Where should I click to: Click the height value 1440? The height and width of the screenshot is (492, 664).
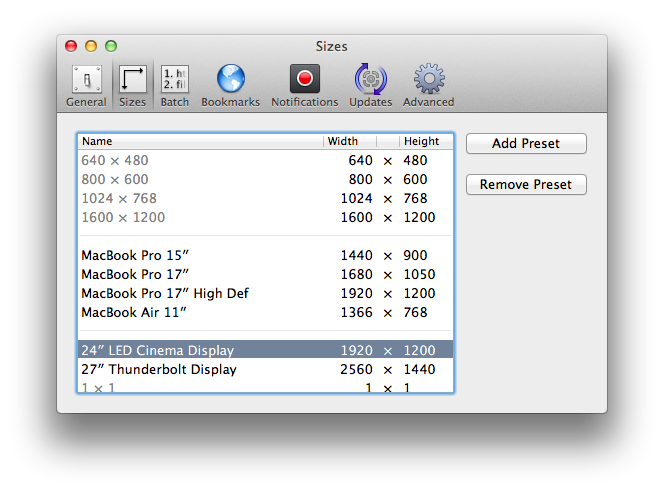tap(419, 370)
